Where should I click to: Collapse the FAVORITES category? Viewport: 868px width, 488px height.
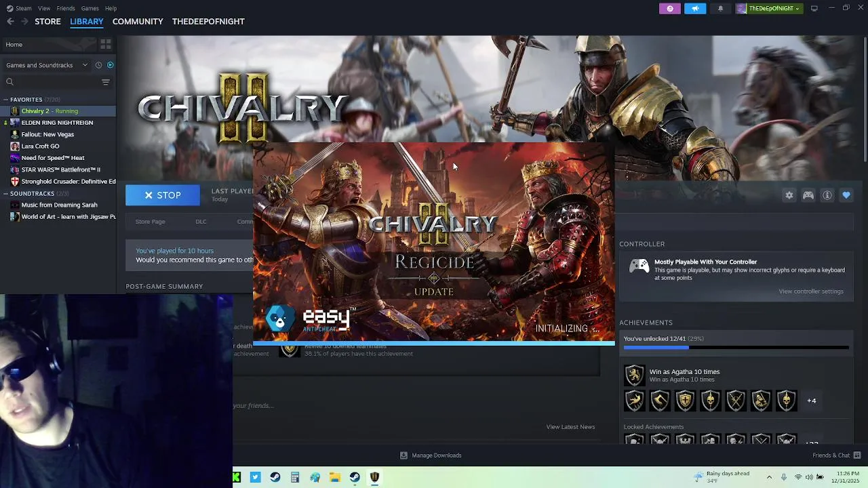pyautogui.click(x=5, y=100)
